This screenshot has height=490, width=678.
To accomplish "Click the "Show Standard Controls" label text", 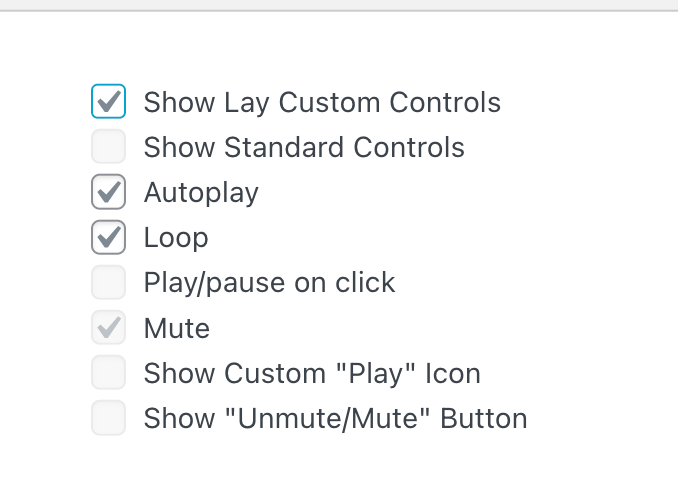I will 304,148.
